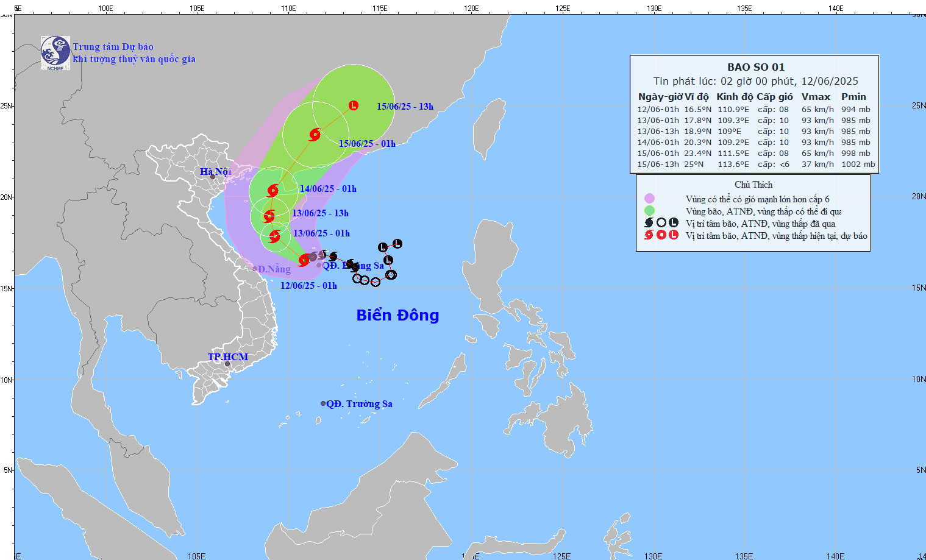Click the Đ.Nẵng city label
Screen dimensions: 926x560
(x=274, y=269)
